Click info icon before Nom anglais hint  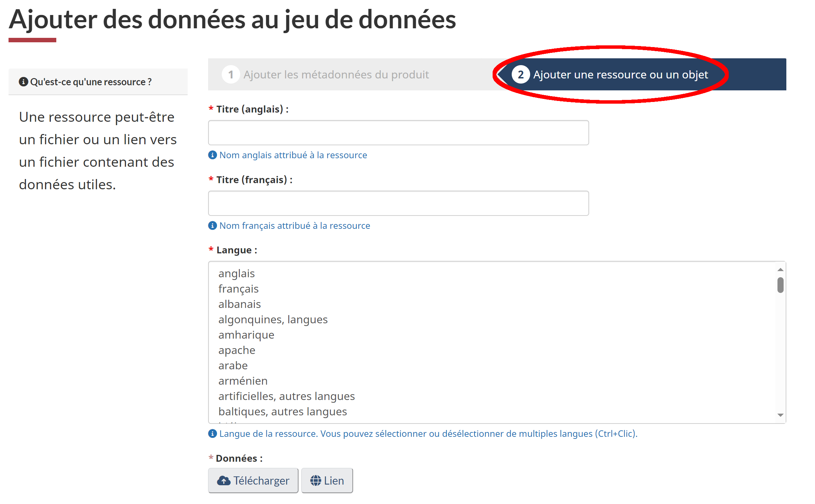pyautogui.click(x=213, y=155)
